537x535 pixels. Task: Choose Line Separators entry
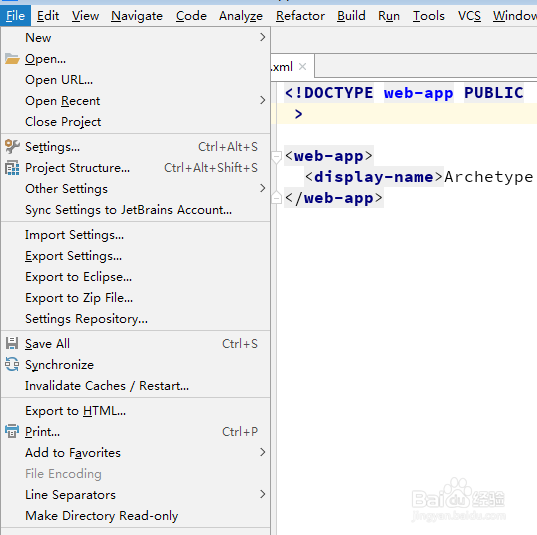point(136,495)
